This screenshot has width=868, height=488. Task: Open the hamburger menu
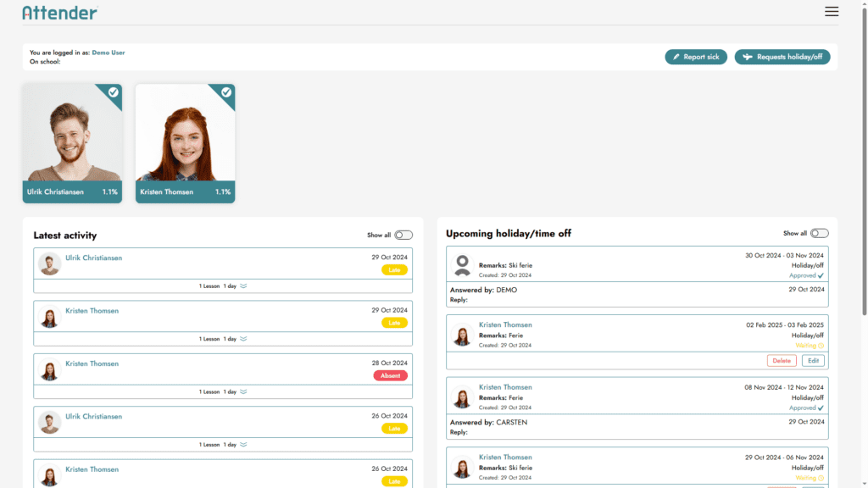832,12
